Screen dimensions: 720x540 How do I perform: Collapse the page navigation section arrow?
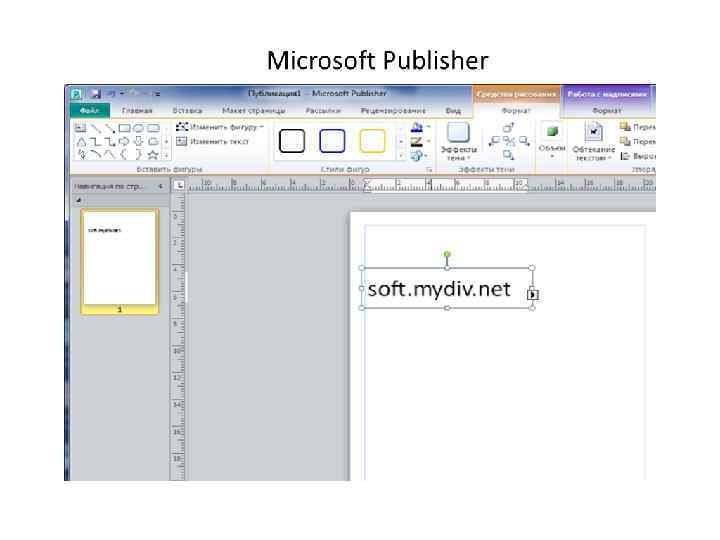[79, 200]
